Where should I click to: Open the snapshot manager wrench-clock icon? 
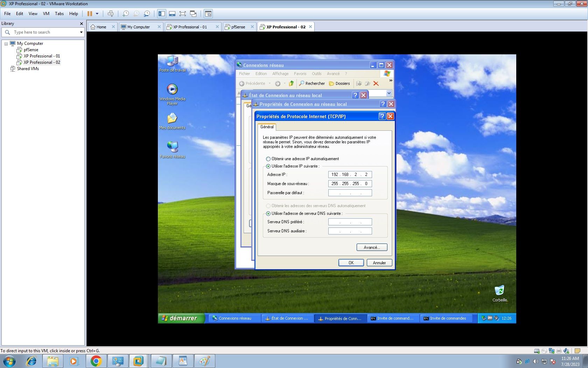point(147,14)
